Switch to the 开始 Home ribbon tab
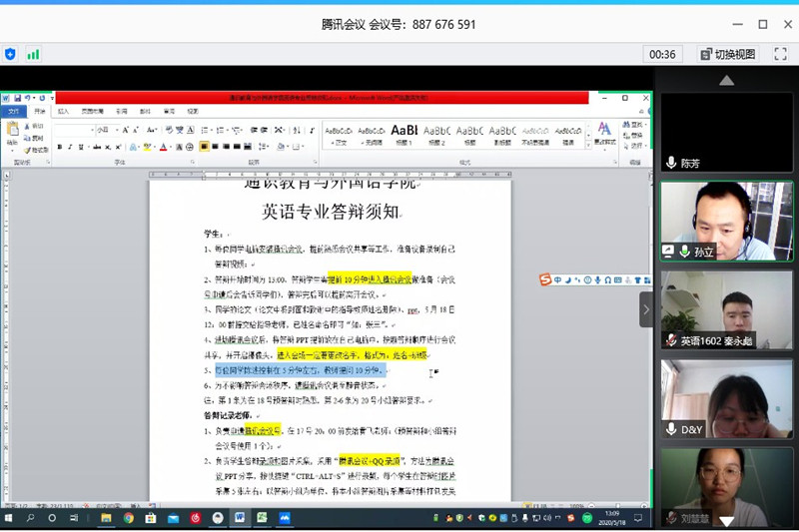Screen dimensions: 799x532 click(40, 111)
